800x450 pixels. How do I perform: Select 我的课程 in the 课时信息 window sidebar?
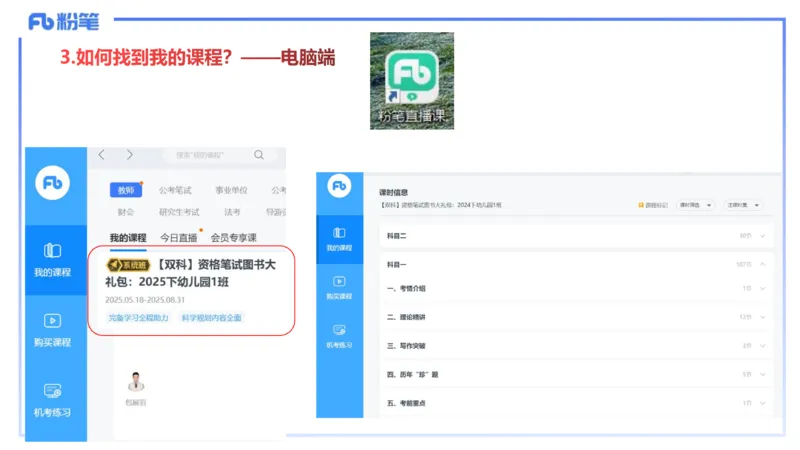click(x=339, y=239)
